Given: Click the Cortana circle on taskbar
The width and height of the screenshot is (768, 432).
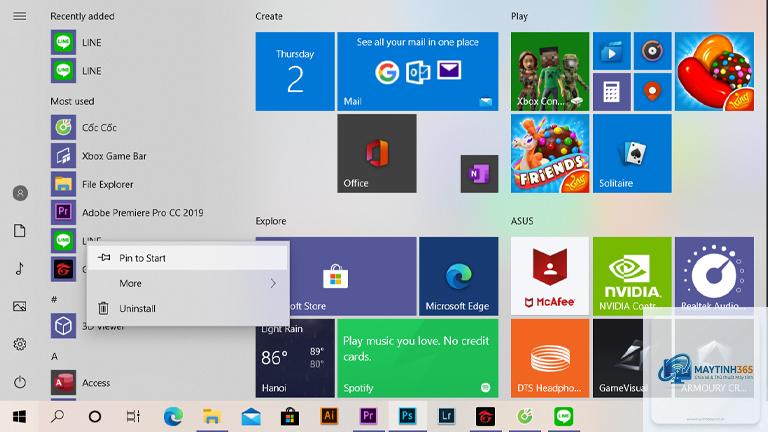Looking at the screenshot, I should pos(95,417).
